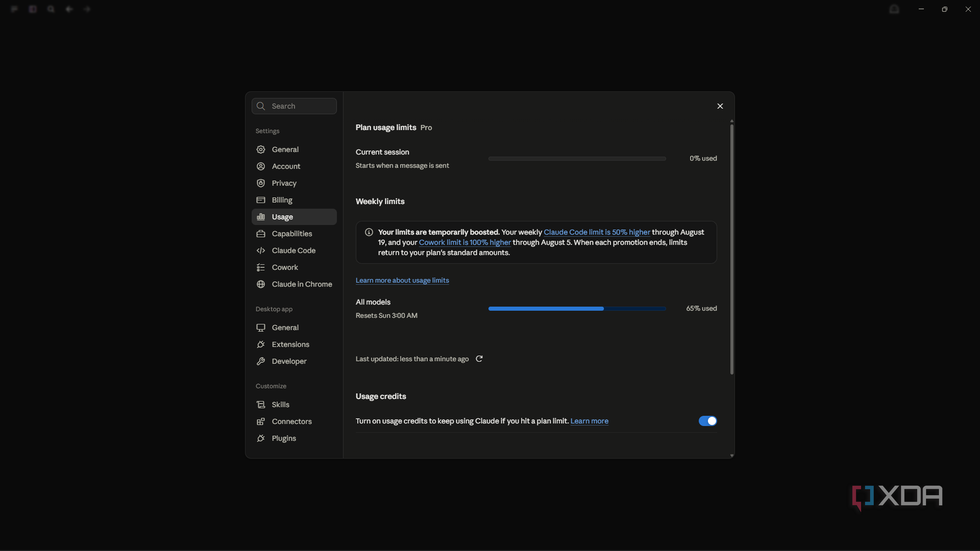
Task: Follow 'Learn more about usage limits' link
Action: click(x=402, y=280)
